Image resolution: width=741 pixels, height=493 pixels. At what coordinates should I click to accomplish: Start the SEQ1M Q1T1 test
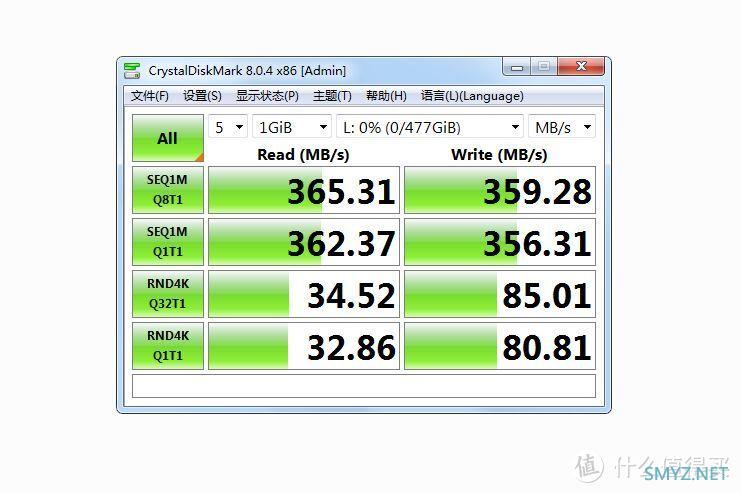(168, 242)
